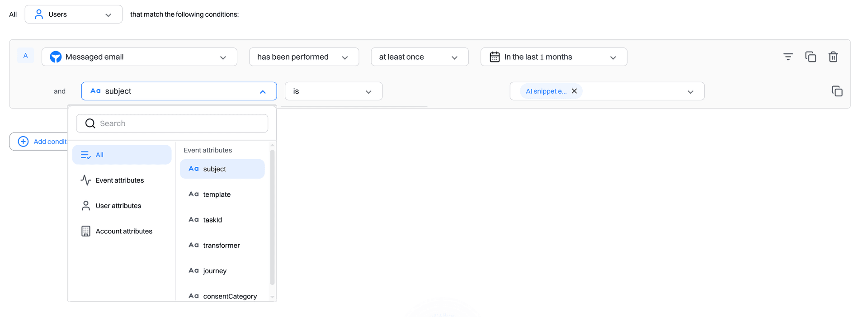Viewport: 868px width, 317px height.
Task: Select the Account attributes category
Action: click(x=122, y=231)
